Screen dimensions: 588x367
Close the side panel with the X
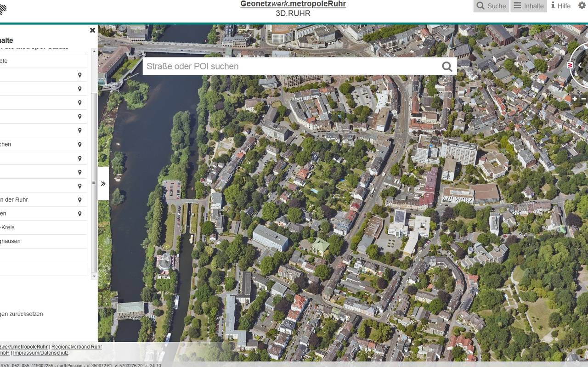[92, 30]
